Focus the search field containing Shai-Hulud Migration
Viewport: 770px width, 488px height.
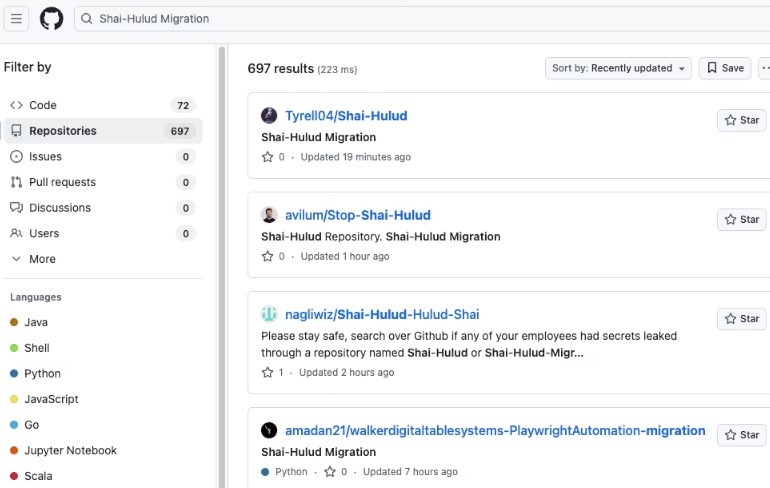(x=422, y=19)
